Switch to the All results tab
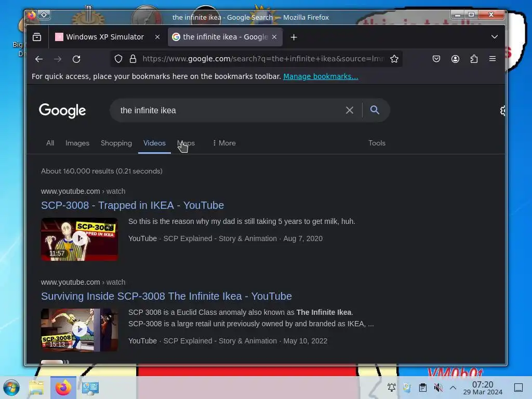Image resolution: width=532 pixels, height=399 pixels. 50,143
